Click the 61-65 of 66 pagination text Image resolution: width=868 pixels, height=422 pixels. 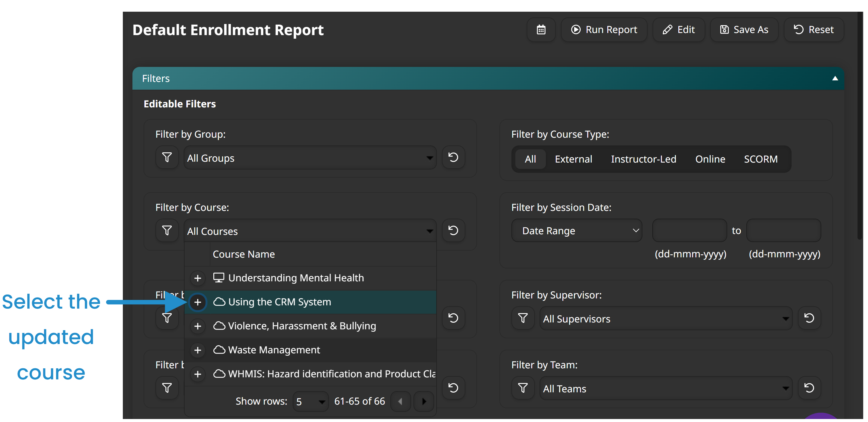click(359, 401)
